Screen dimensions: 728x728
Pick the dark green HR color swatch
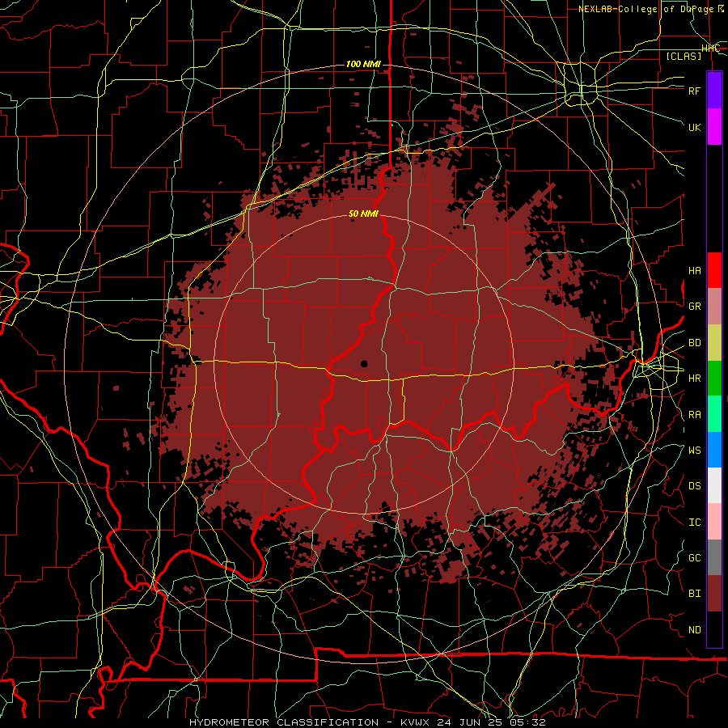click(x=714, y=379)
